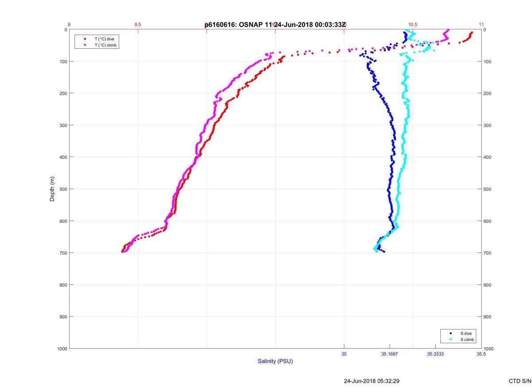Viewport: 532px width, 392px height.
Task: Click salinity tick '35.1667'
Action: [390, 354]
